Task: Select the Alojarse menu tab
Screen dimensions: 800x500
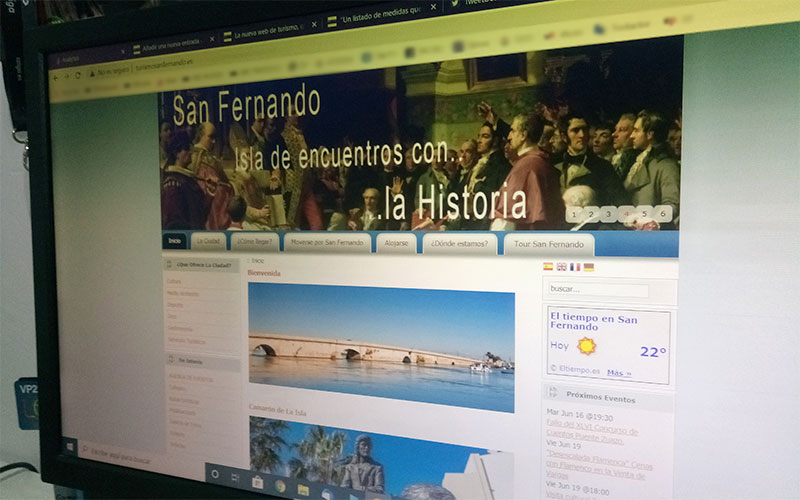Action: pyautogui.click(x=396, y=243)
